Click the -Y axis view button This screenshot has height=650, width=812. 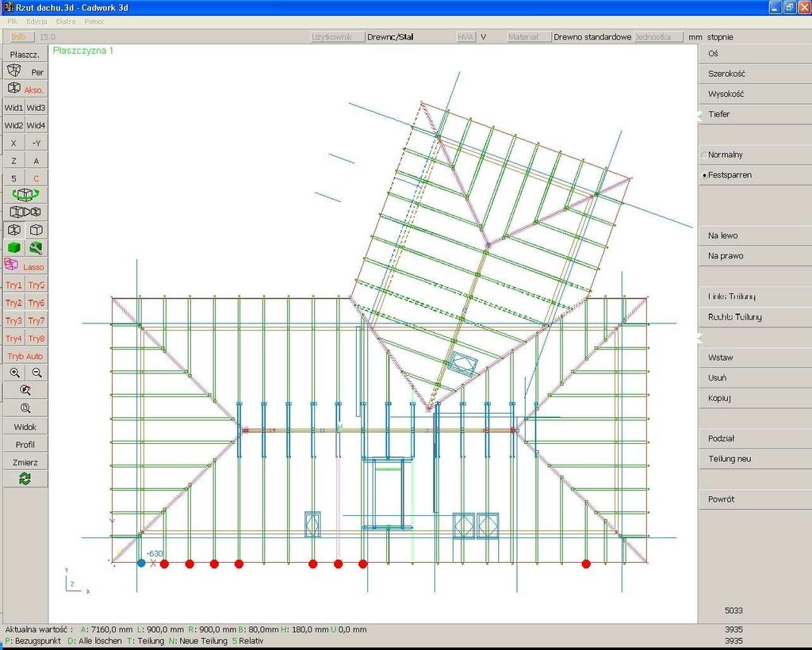point(36,143)
